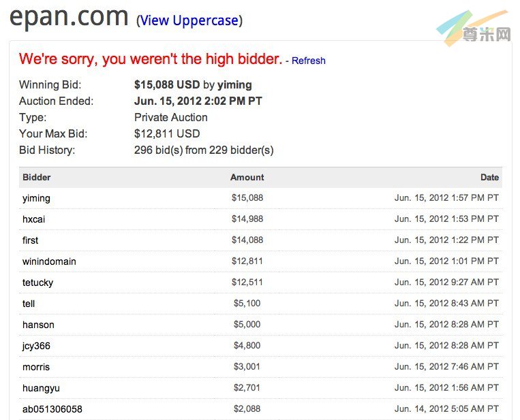Click the $15,088 amount cell

pyautogui.click(x=247, y=197)
